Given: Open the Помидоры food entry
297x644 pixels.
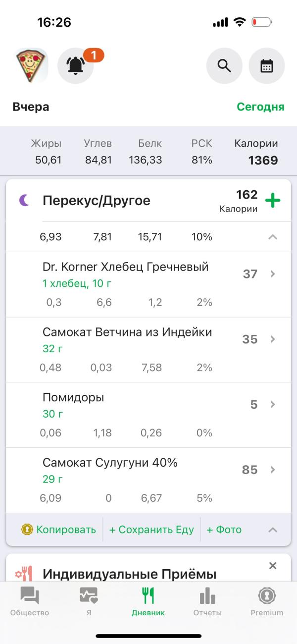Looking at the screenshot, I should 148,415.
